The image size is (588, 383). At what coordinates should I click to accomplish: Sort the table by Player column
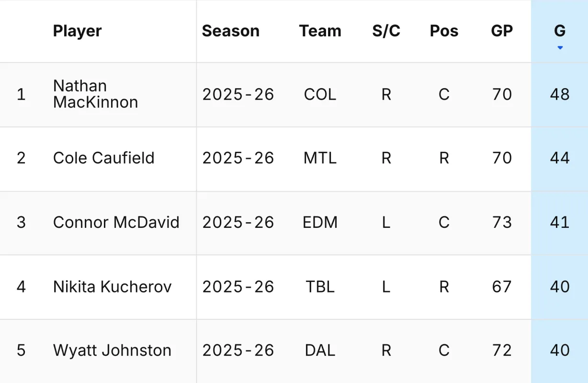pos(77,31)
